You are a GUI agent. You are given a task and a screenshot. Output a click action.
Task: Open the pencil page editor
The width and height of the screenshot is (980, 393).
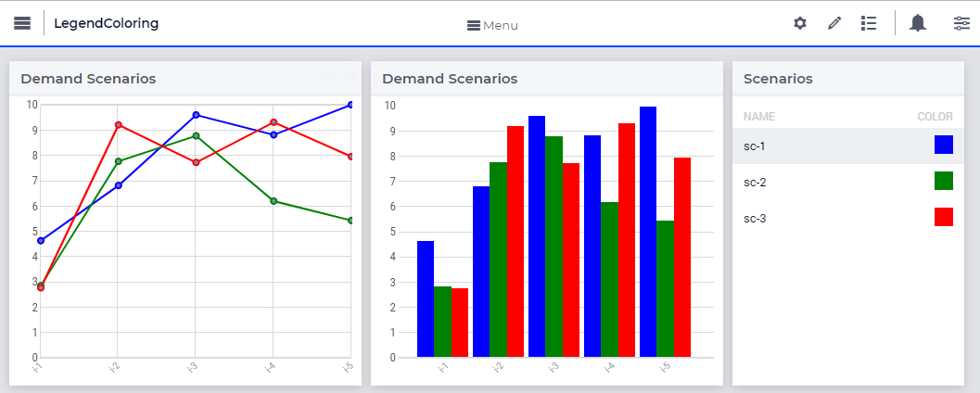834,24
